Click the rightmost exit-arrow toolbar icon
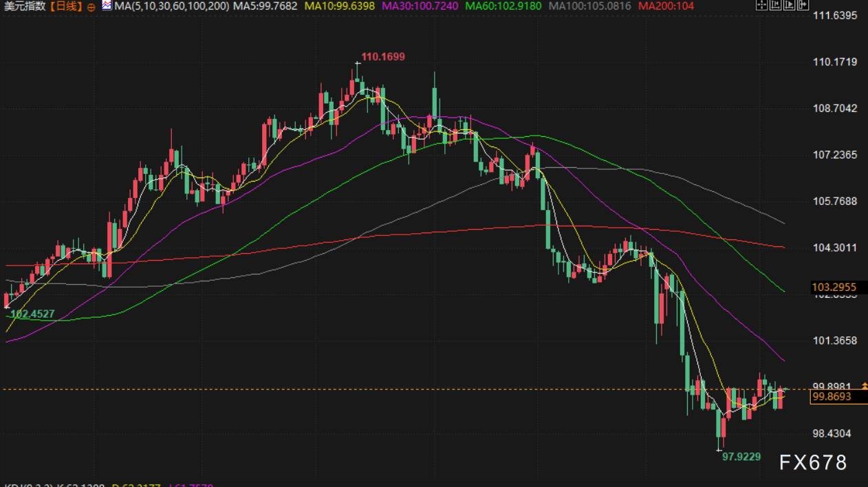868x487 pixels. point(803,6)
